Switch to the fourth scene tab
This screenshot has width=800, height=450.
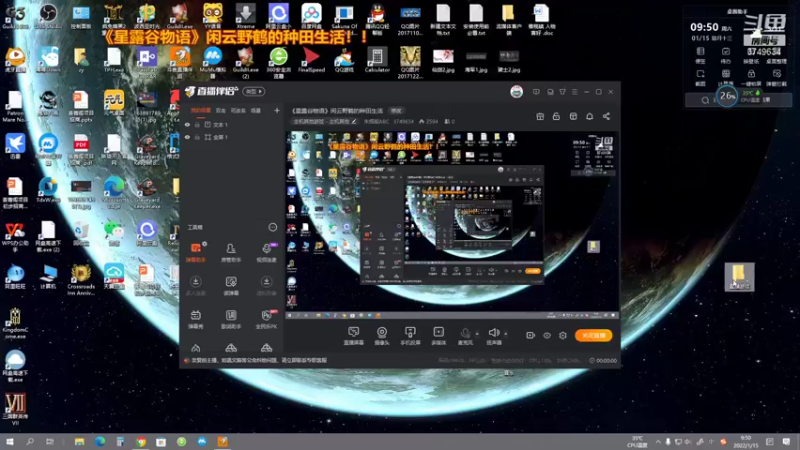click(x=256, y=110)
